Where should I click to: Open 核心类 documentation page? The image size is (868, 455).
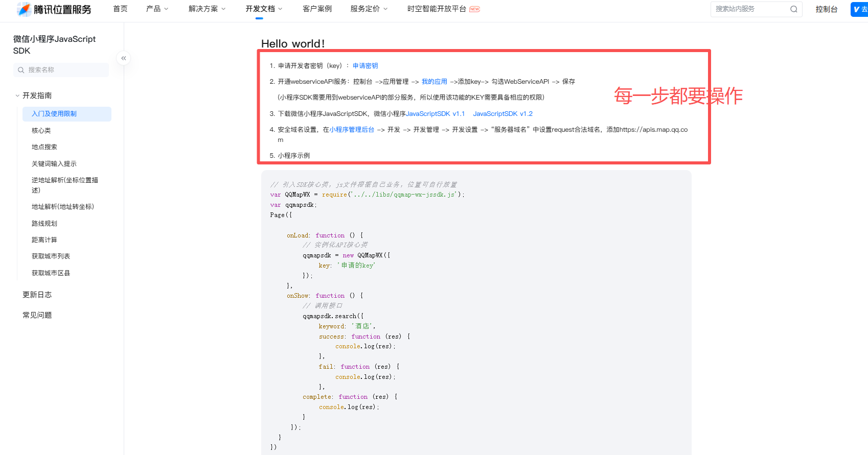click(x=41, y=131)
